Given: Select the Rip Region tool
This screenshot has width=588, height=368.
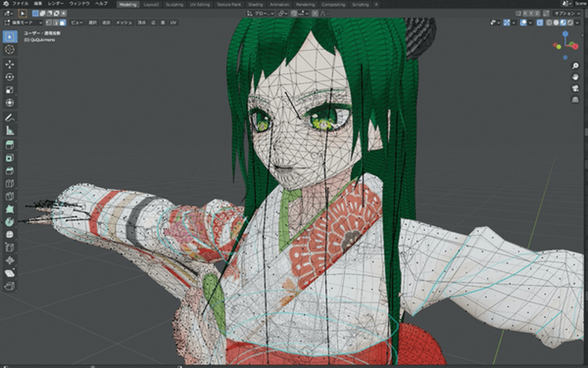Looking at the screenshot, I should [10, 286].
